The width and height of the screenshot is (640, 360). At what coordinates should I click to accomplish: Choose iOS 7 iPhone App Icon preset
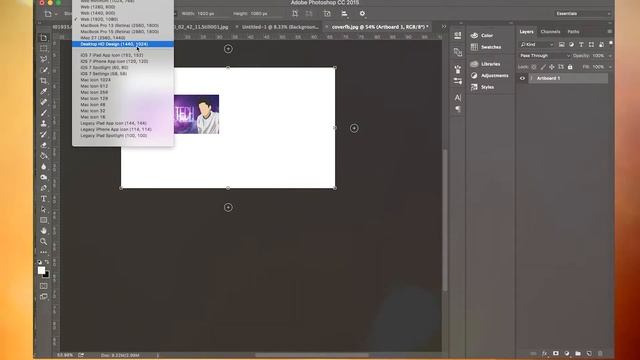(114, 61)
